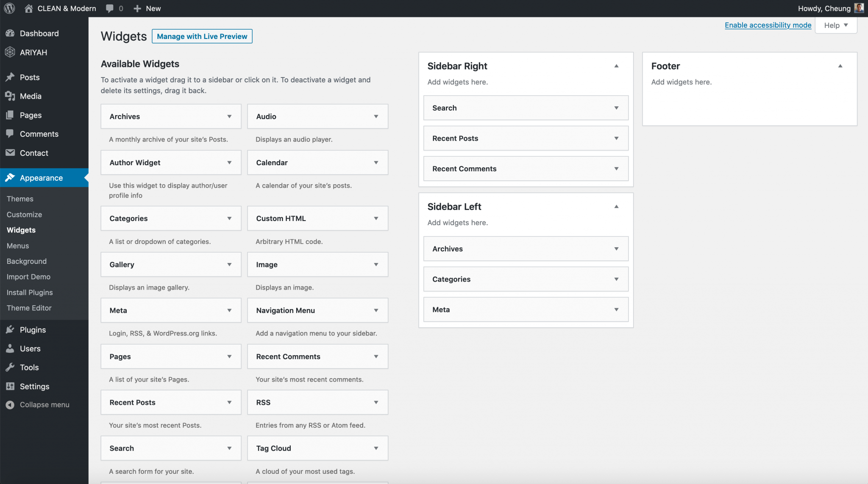The image size is (868, 484).
Task: Open the Appearance menu item
Action: point(41,177)
